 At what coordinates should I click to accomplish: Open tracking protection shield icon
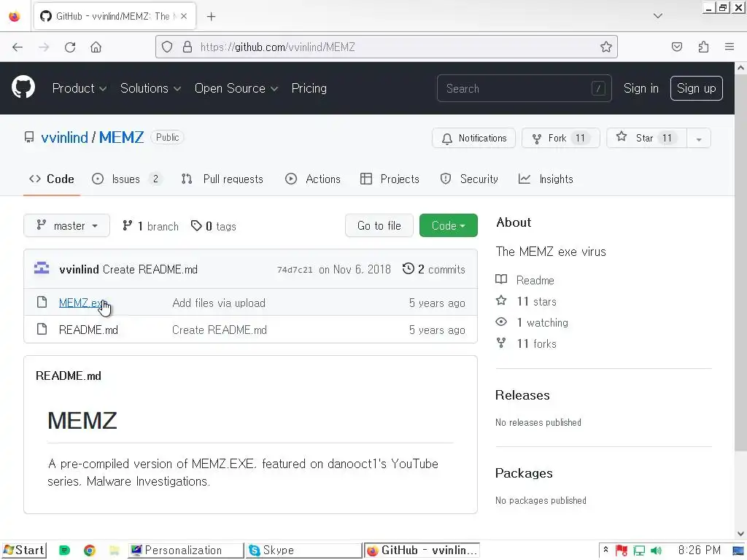tap(167, 47)
